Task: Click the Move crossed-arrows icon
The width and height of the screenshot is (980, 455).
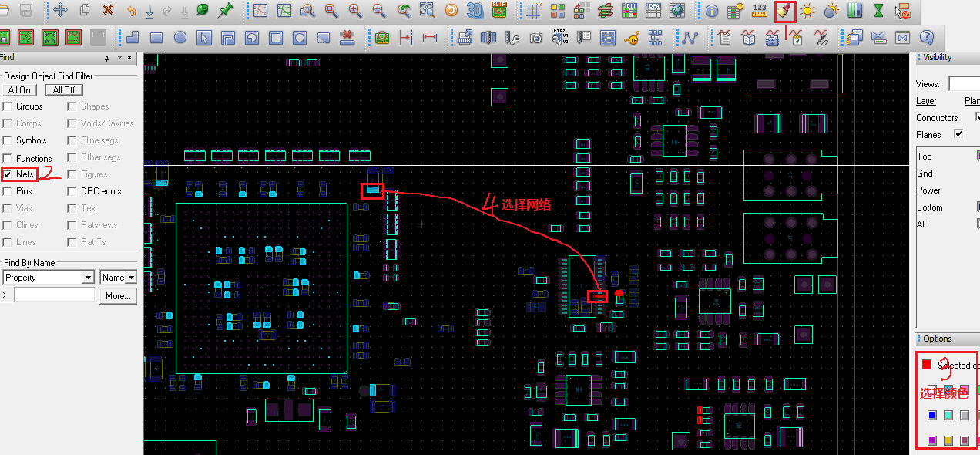Action: (x=60, y=11)
